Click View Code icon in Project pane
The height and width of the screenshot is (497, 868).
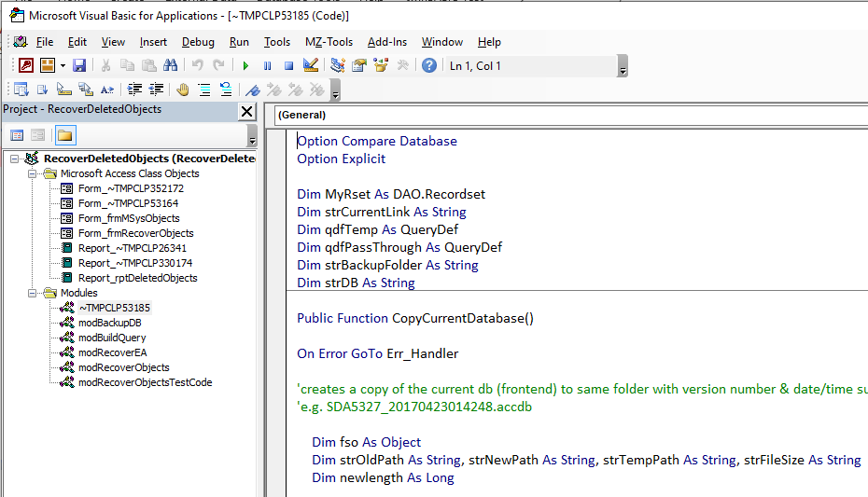(x=17, y=135)
